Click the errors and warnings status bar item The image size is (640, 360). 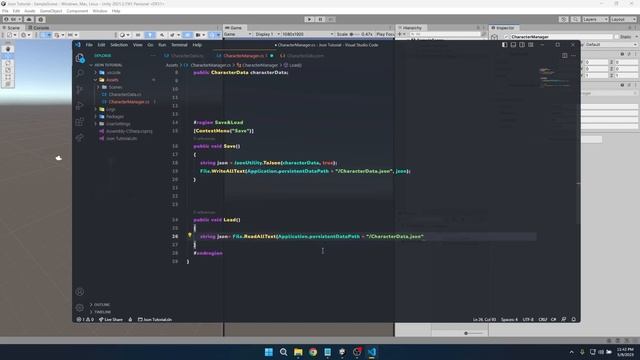tap(85, 320)
